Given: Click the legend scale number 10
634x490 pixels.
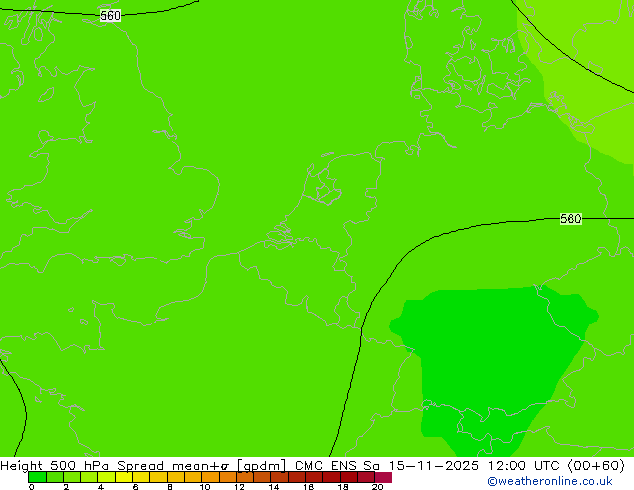Looking at the screenshot, I should coord(205,487).
